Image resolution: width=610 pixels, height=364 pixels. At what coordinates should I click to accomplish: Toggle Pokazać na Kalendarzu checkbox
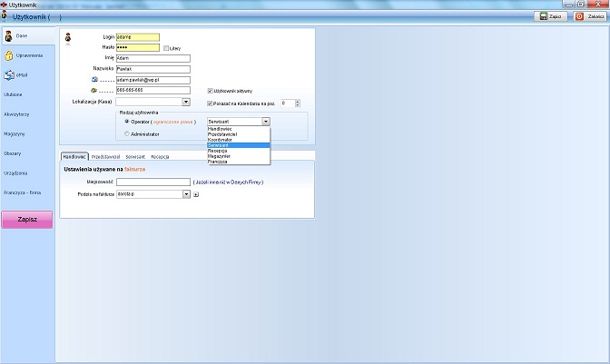tap(210, 103)
